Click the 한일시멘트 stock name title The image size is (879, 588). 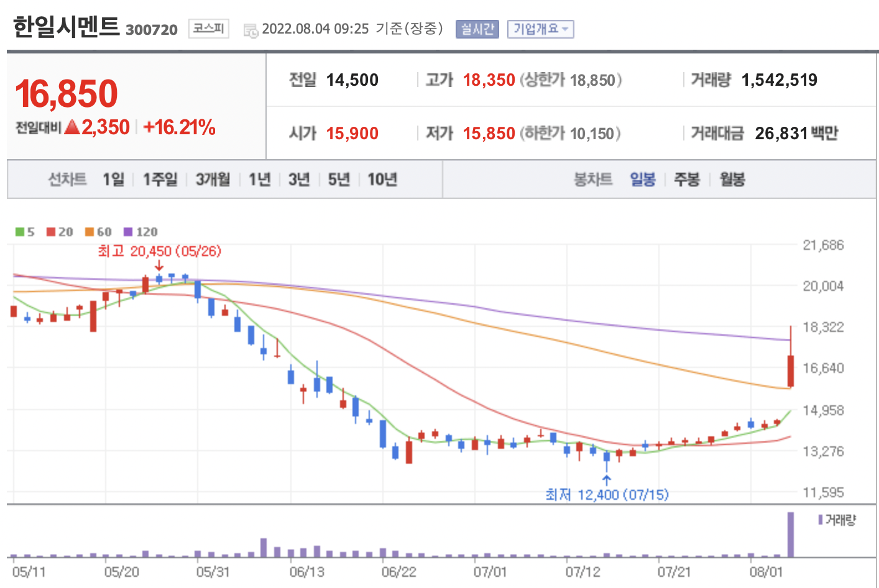(x=66, y=27)
